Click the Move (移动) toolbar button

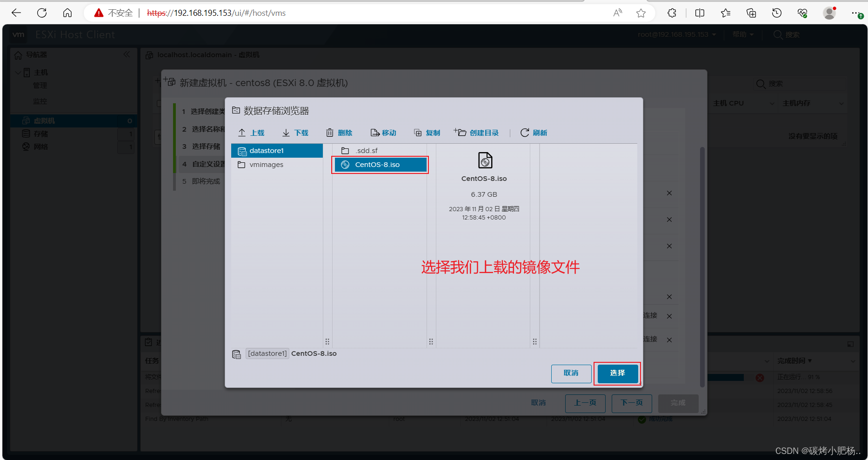click(383, 133)
